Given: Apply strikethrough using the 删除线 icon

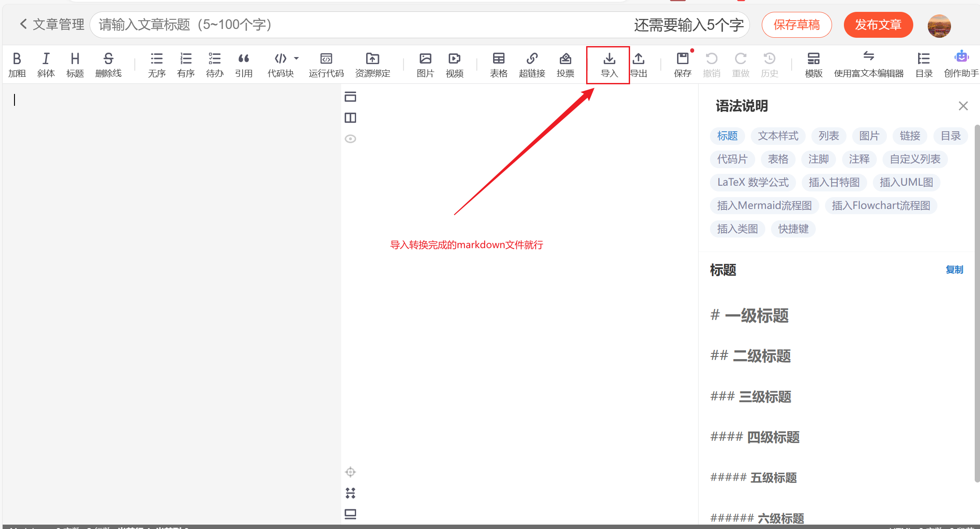Looking at the screenshot, I should pyautogui.click(x=108, y=64).
